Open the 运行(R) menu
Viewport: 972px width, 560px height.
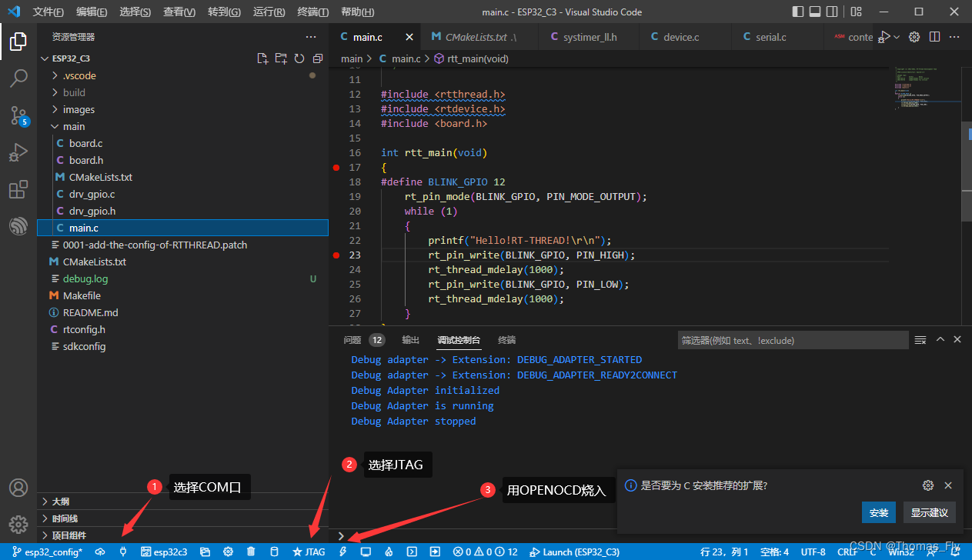(x=269, y=12)
